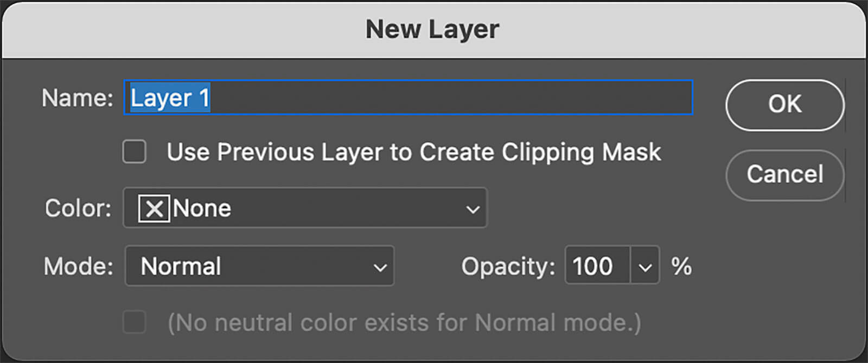Expand the Opacity slider arrow
The width and height of the screenshot is (868, 363).
(645, 266)
